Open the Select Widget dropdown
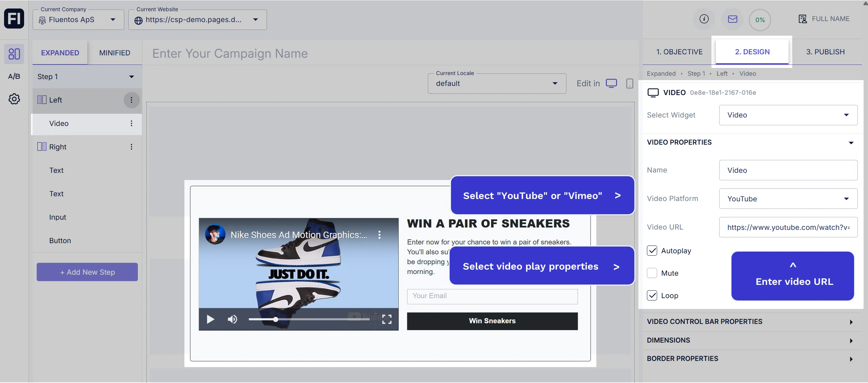 (x=788, y=115)
